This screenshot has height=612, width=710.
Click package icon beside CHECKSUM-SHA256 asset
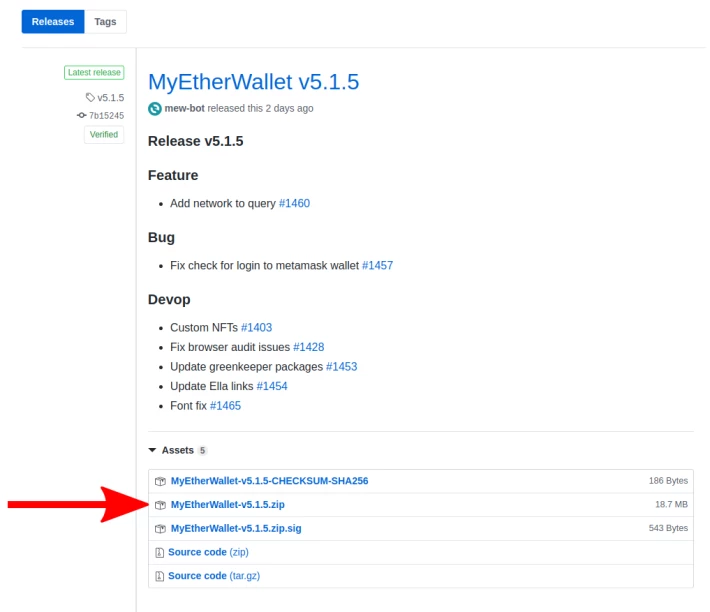[160, 481]
